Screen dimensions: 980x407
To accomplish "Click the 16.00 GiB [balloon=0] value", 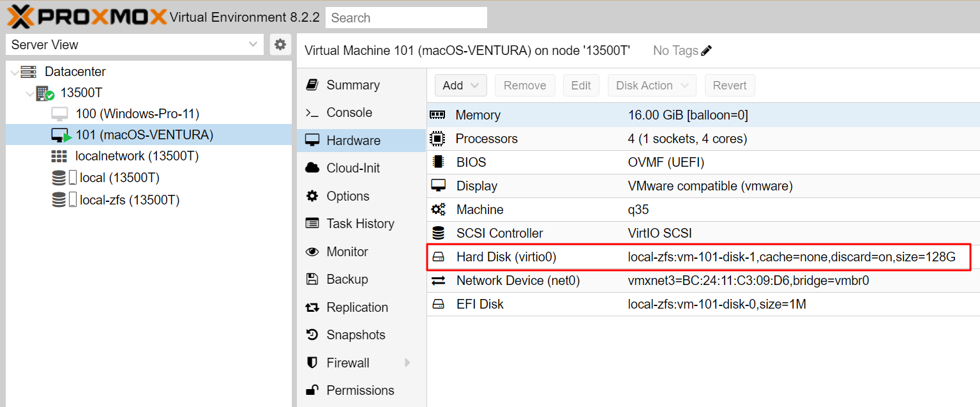I will 688,115.
